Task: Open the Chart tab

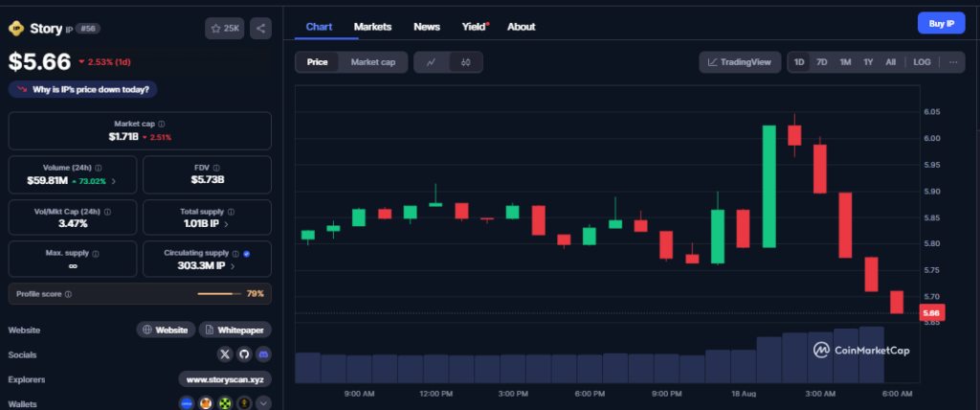Action: pyautogui.click(x=319, y=27)
